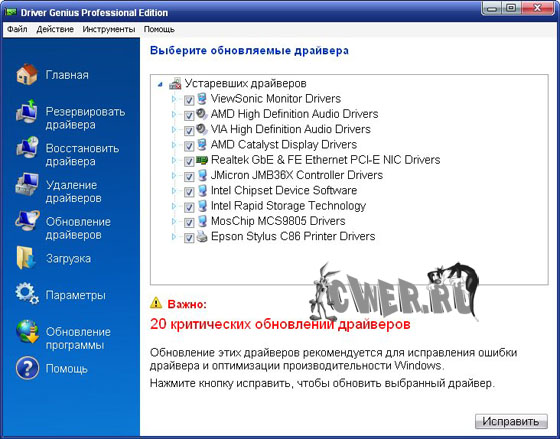Screen dimensions: 560x439
Task: Expand the JMicron JMB36X Controller node
Action: (174, 176)
